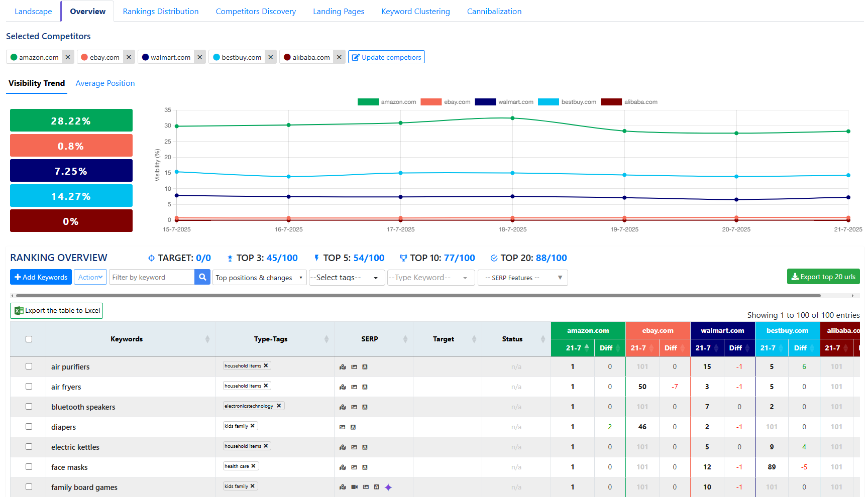Viewport: 868px width, 497px height.
Task: Remove ebay.com competitor with X icon
Action: click(x=129, y=57)
